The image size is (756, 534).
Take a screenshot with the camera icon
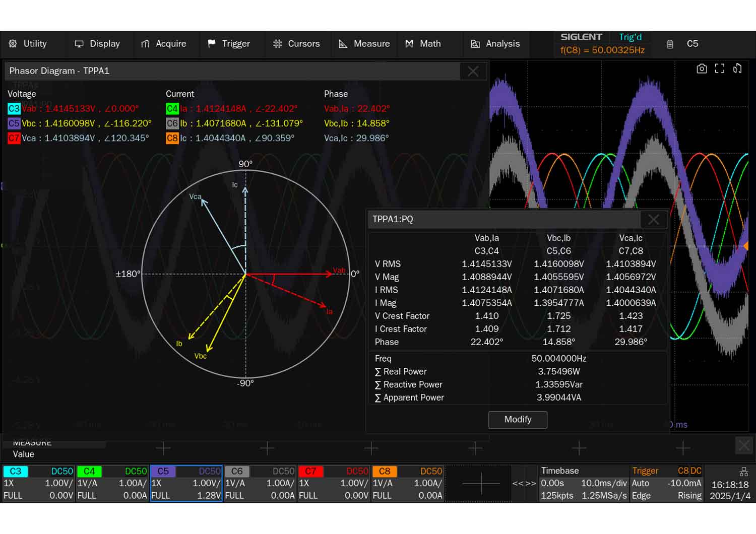[702, 69]
